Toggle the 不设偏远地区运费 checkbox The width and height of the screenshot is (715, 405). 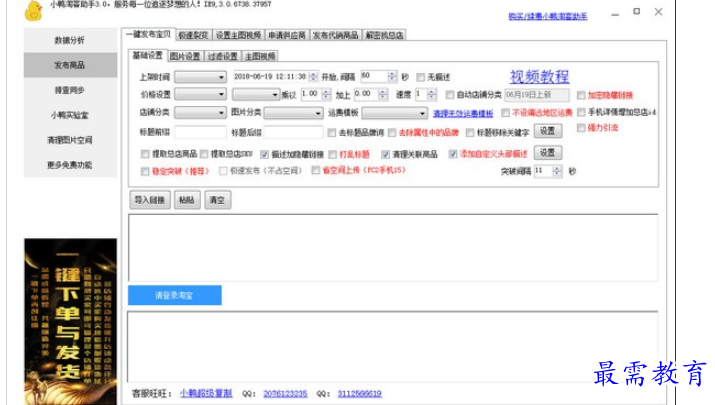coord(505,112)
